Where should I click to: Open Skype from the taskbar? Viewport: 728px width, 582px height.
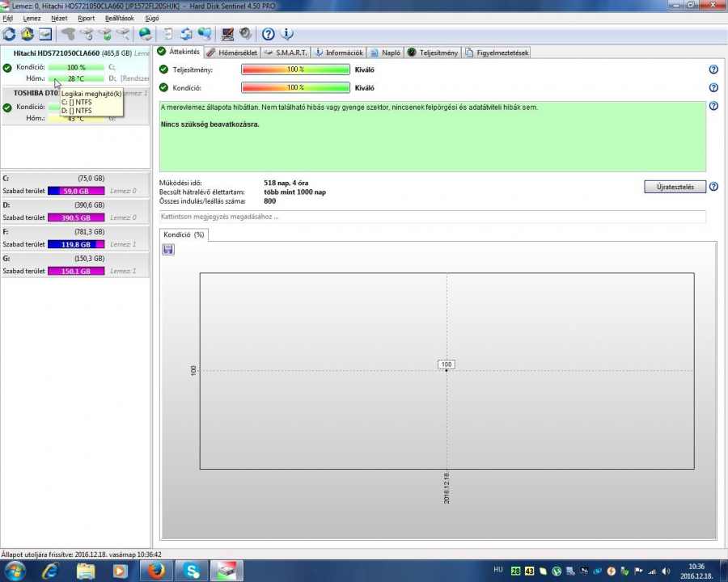[191, 571]
